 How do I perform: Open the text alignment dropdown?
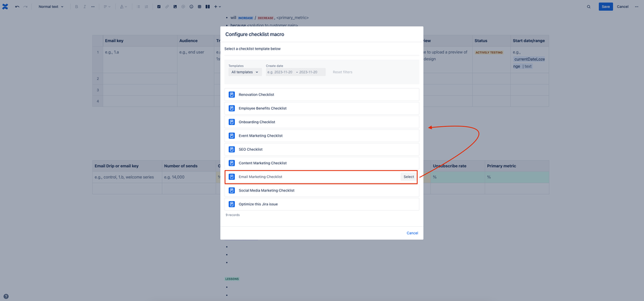click(x=106, y=6)
